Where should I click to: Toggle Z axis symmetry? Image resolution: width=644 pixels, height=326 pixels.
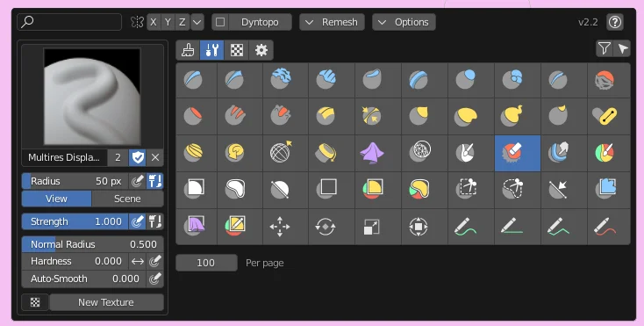click(x=182, y=22)
